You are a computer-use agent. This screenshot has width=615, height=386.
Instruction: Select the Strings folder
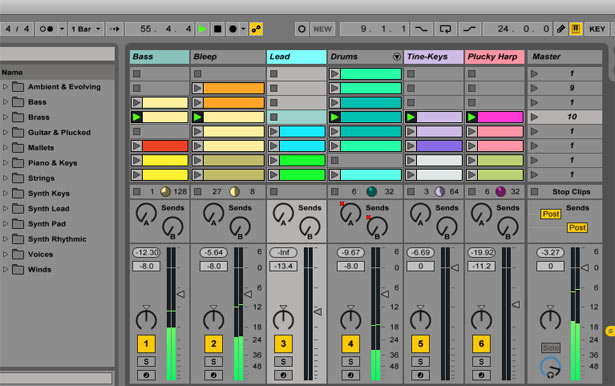[41, 178]
